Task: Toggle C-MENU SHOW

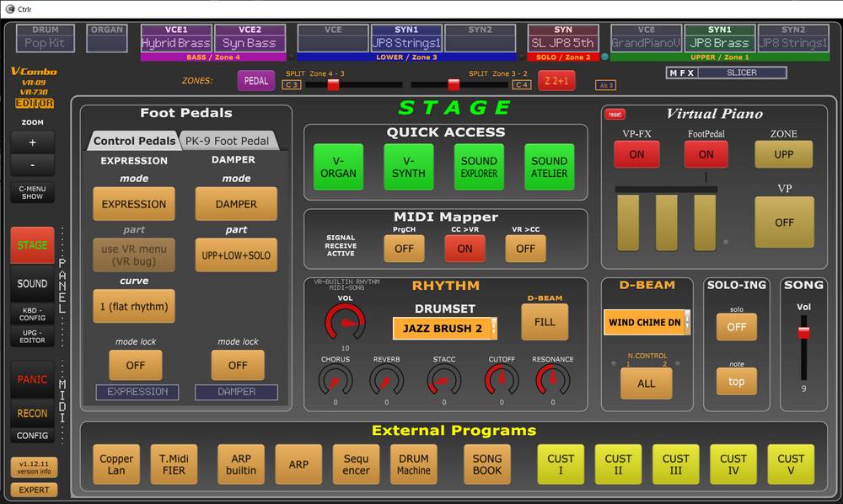Action: [32, 192]
